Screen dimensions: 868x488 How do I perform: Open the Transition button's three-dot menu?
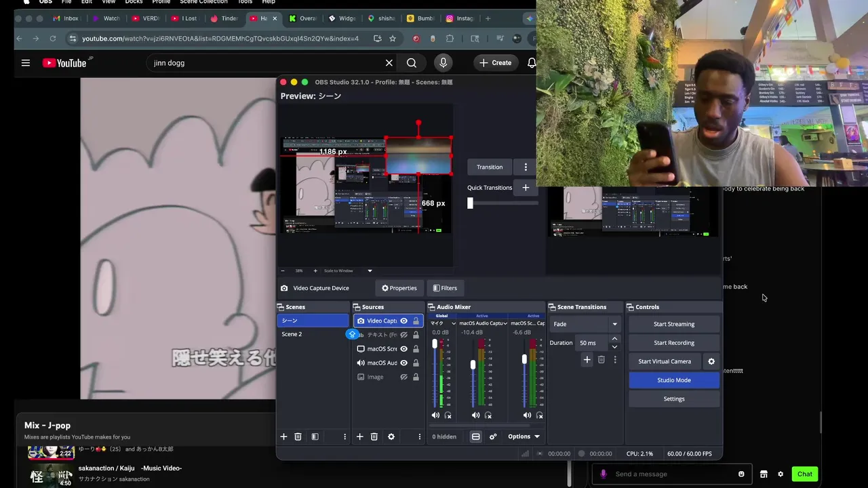coord(526,167)
